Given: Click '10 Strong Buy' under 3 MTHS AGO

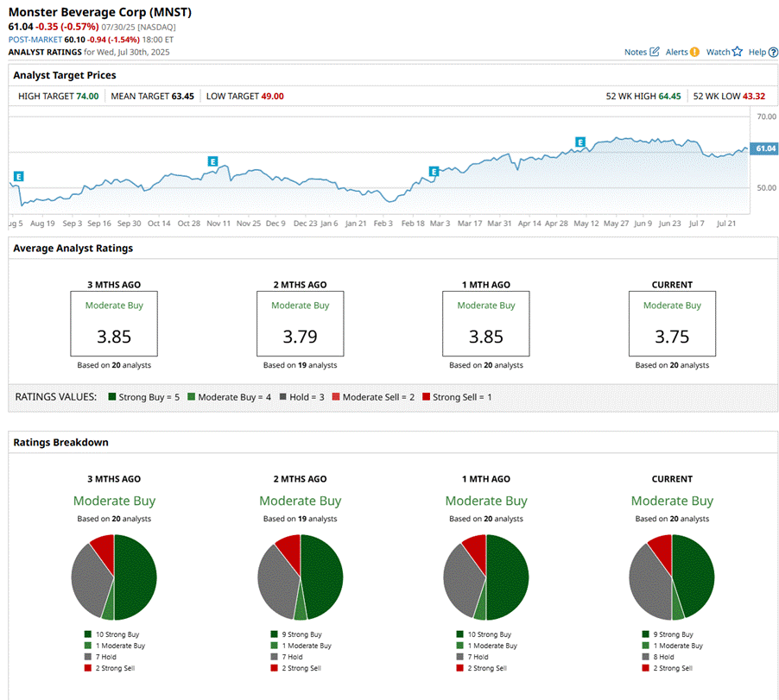Looking at the screenshot, I should (x=111, y=634).
